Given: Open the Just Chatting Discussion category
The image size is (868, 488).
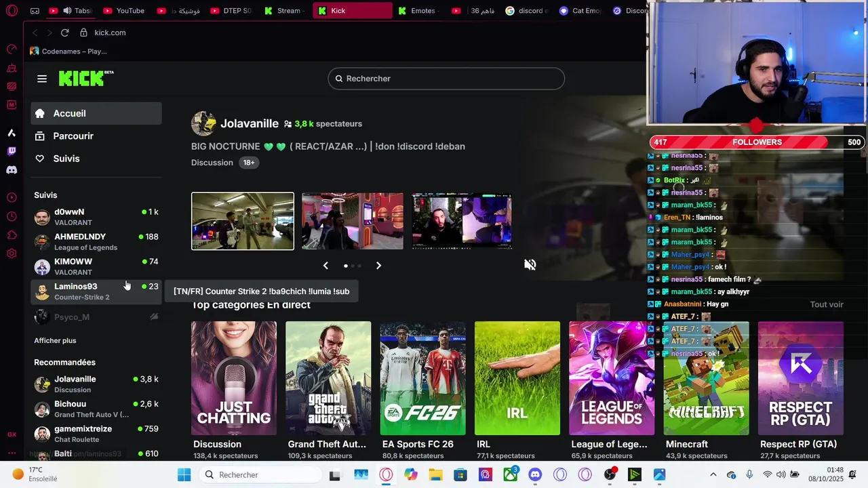Looking at the screenshot, I should pos(234,378).
